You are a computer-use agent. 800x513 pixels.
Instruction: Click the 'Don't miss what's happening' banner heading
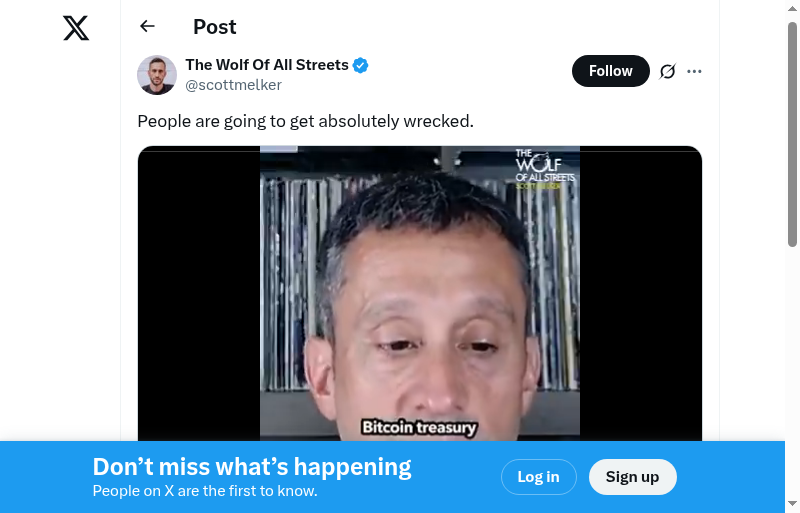point(252,467)
